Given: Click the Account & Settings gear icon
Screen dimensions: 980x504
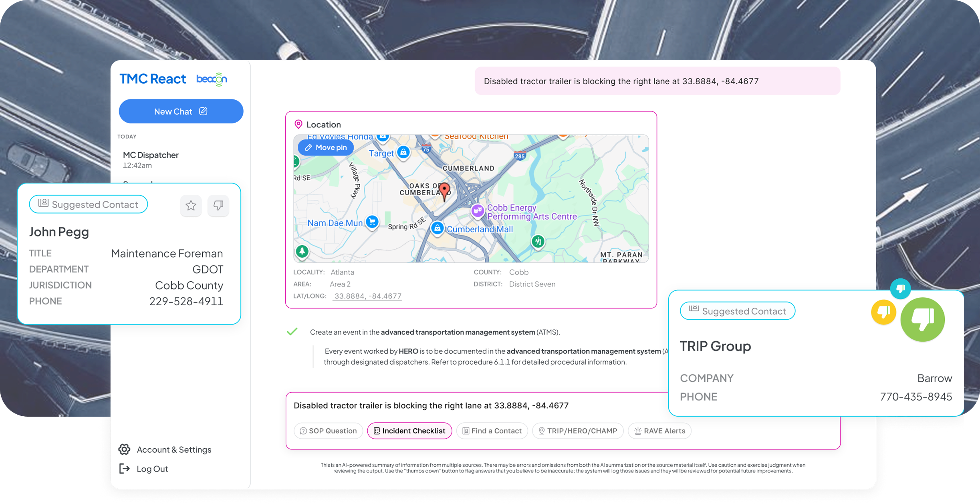Looking at the screenshot, I should coord(124,450).
